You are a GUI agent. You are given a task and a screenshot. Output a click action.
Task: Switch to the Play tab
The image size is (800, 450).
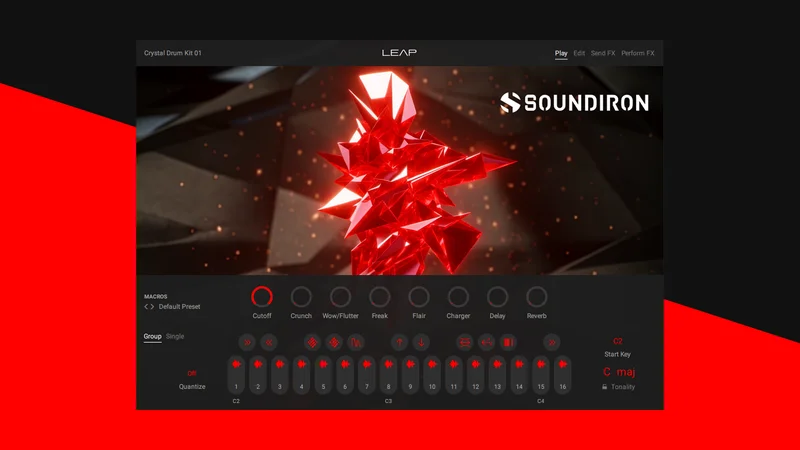click(561, 53)
